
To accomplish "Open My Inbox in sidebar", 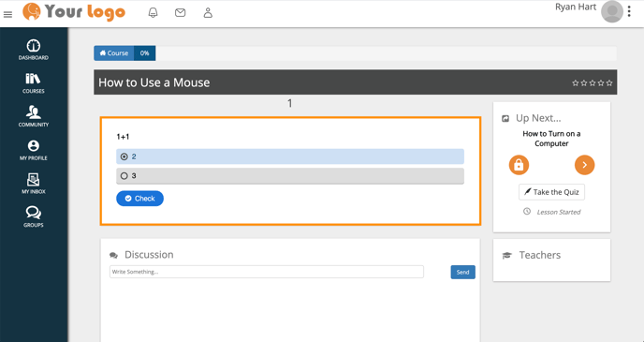I will click(34, 184).
